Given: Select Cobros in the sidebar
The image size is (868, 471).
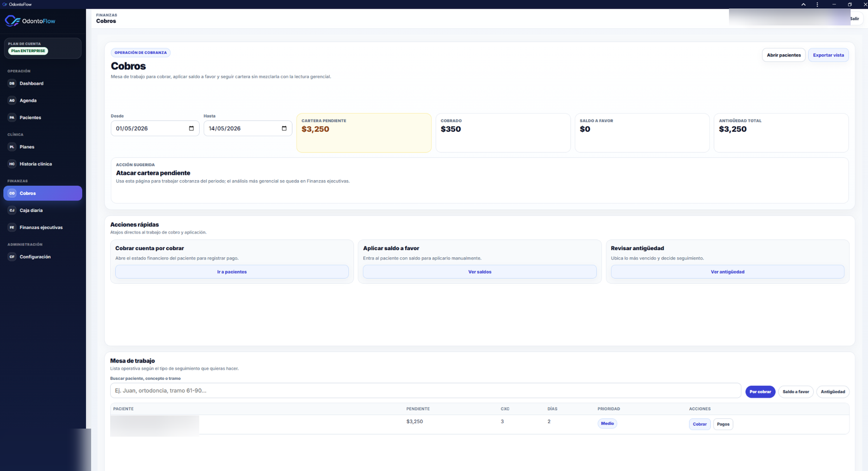Looking at the screenshot, I should click(x=43, y=193).
